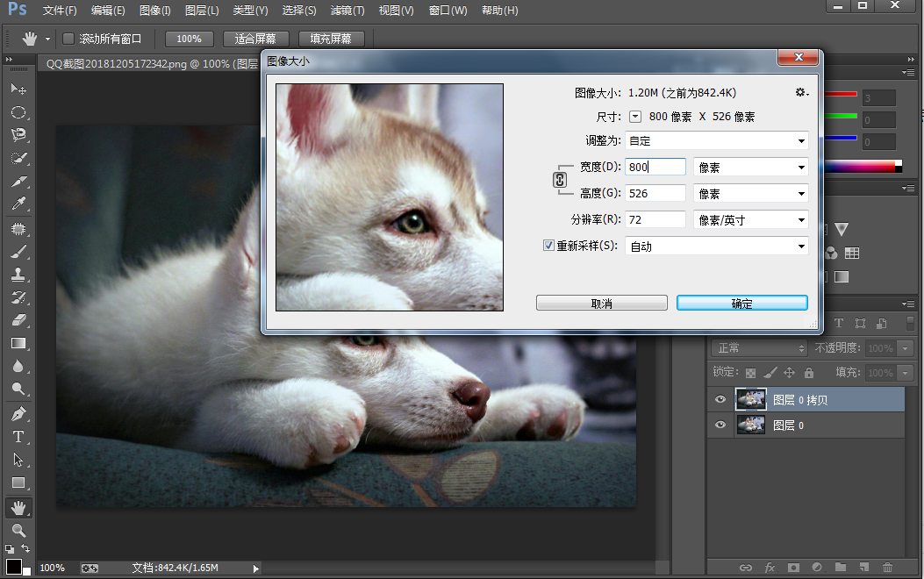The image size is (924, 579).
Task: Click new group folder icon
Action: point(841,568)
